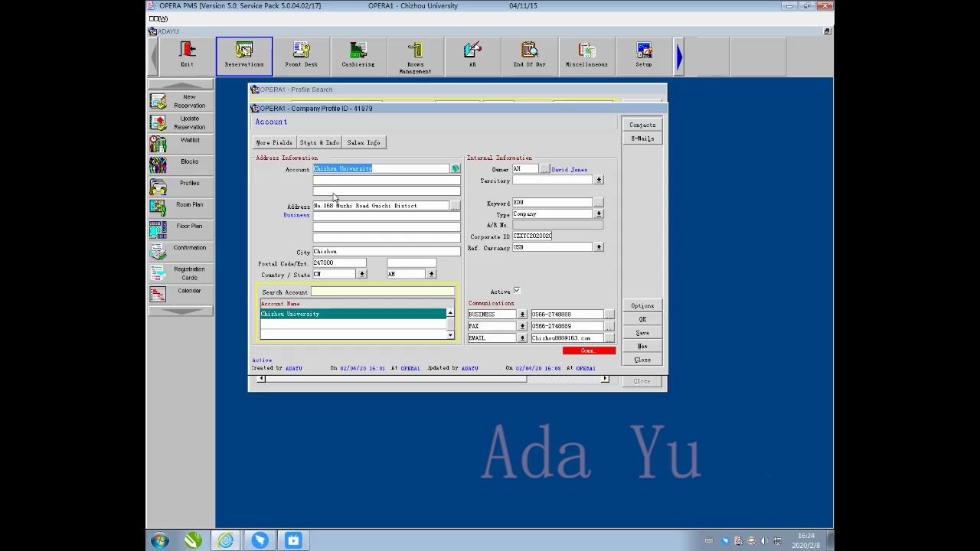Screen dimensions: 980x551
Task: Click the Options button
Action: 642,305
